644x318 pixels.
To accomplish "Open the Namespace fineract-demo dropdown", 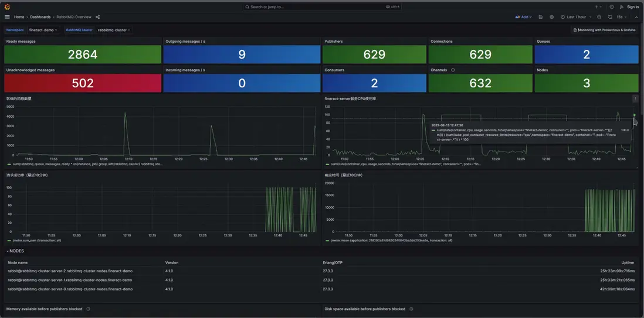I will coord(43,30).
